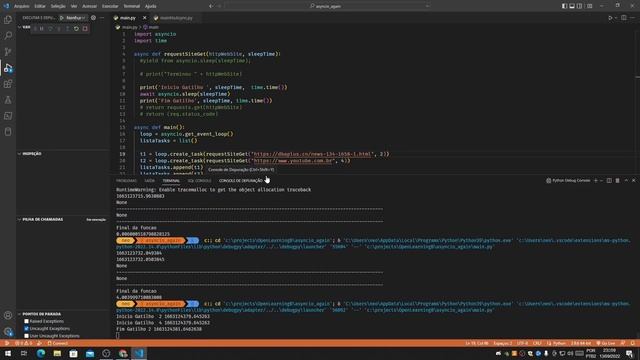Viewport: 640px width, 360px height.
Task: Open launch.json with the debug gear icon
Action: (x=93, y=18)
